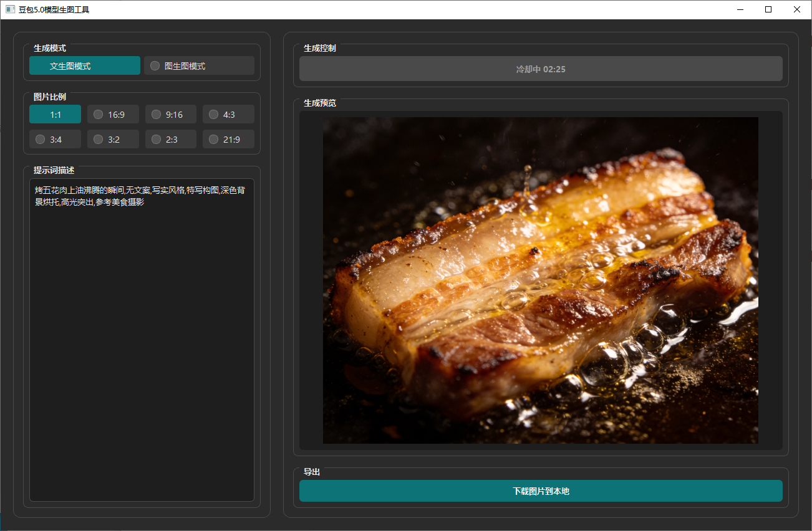Screen dimensions: 812x531
Task: Click the prompt text starting with 烤五花肉
Action: [140, 196]
